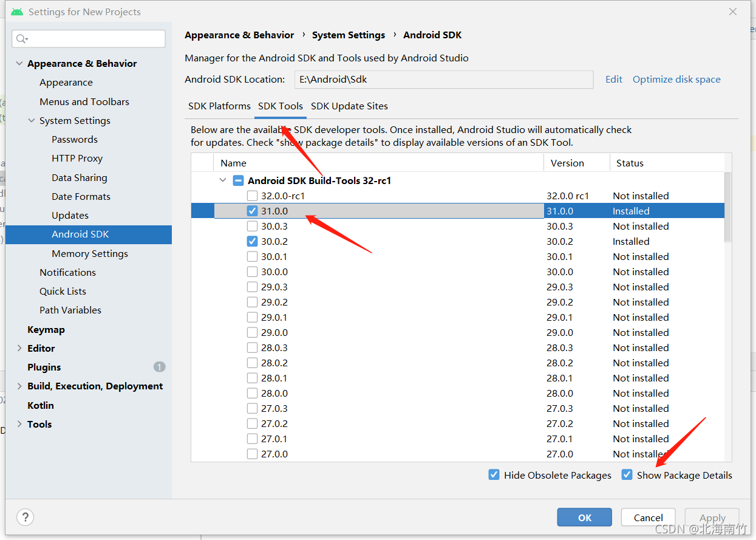This screenshot has width=756, height=540.
Task: Open Memory Settings page
Action: coord(90,253)
